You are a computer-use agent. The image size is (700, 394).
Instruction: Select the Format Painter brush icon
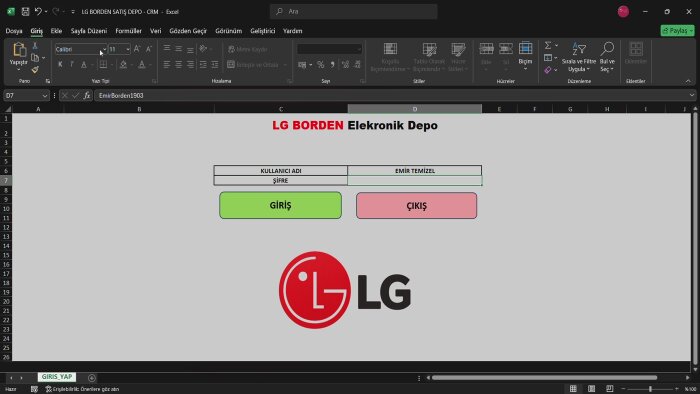tap(35, 70)
